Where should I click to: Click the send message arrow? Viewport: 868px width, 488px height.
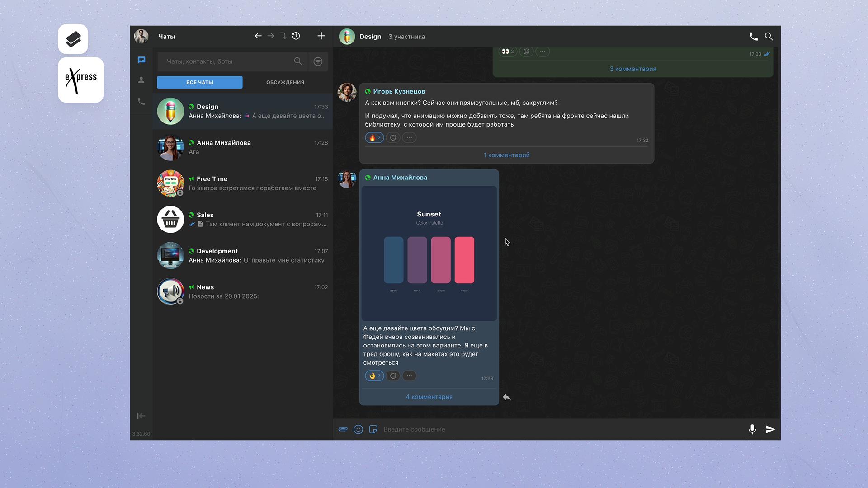click(770, 429)
